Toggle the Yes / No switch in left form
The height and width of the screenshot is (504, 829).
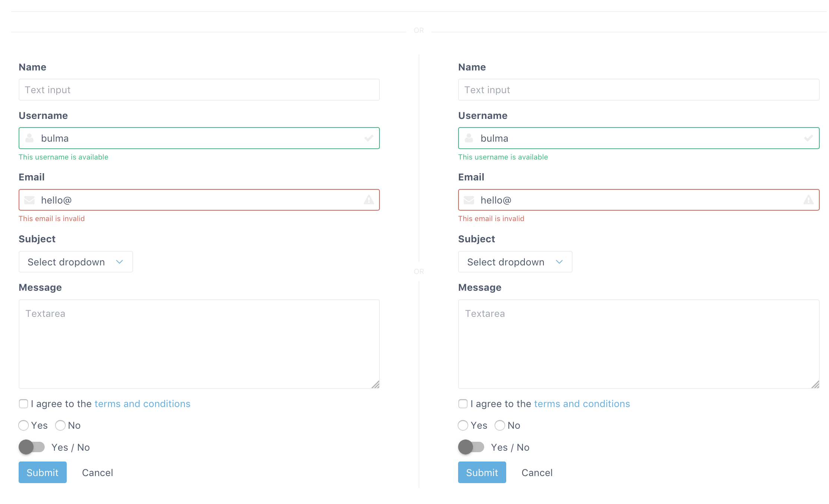click(x=32, y=447)
